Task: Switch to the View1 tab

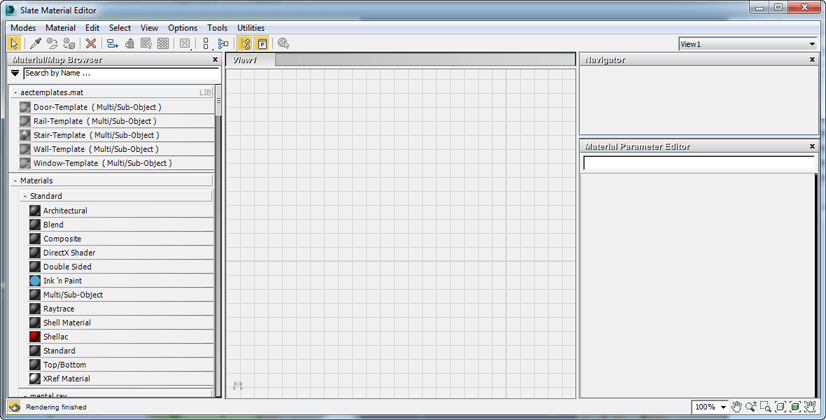Action: click(x=250, y=60)
